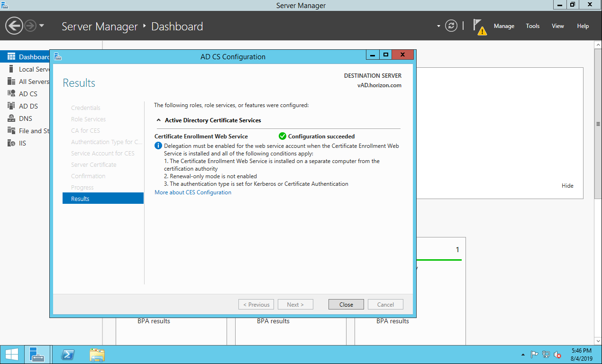Open the Manage menu

(504, 26)
